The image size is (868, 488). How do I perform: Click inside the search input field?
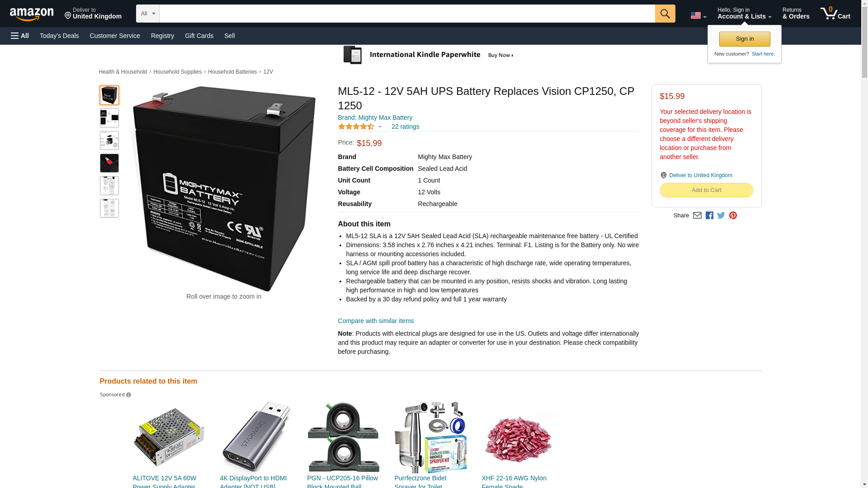click(407, 14)
